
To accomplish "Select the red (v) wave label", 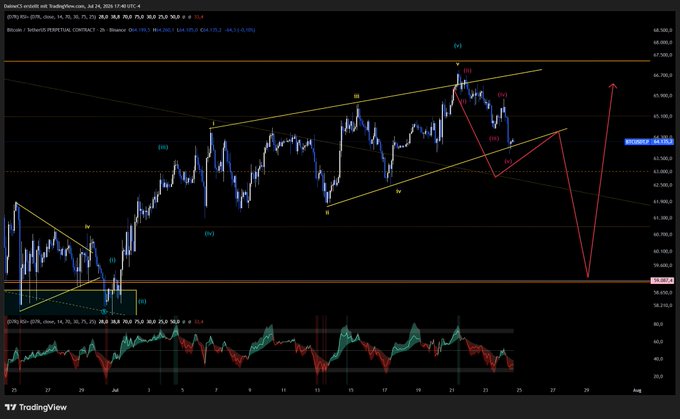I will 508,161.
